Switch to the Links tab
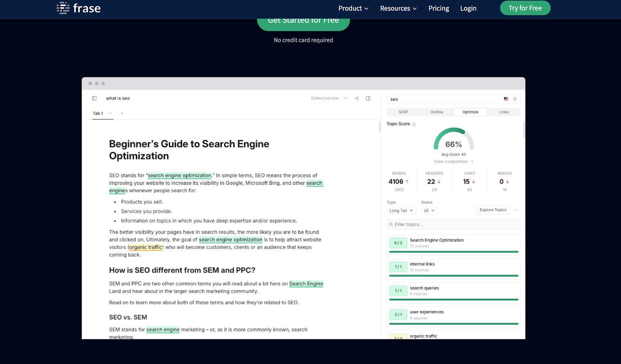This screenshot has height=364, width=621. [x=504, y=112]
